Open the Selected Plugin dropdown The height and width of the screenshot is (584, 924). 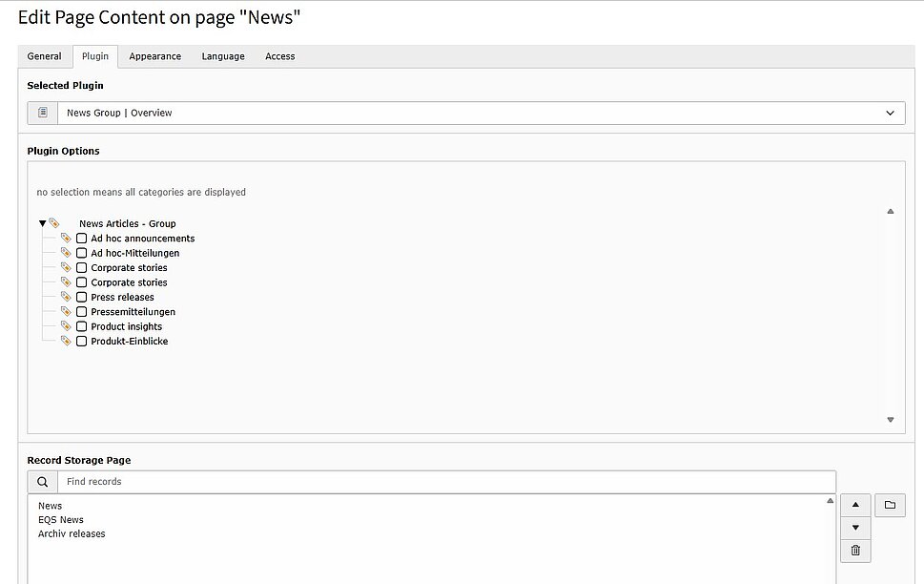click(x=477, y=113)
